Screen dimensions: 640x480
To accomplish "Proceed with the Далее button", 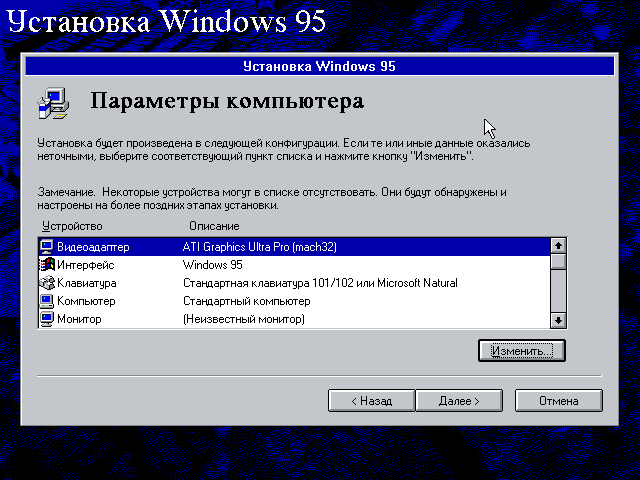I will pyautogui.click(x=459, y=401).
